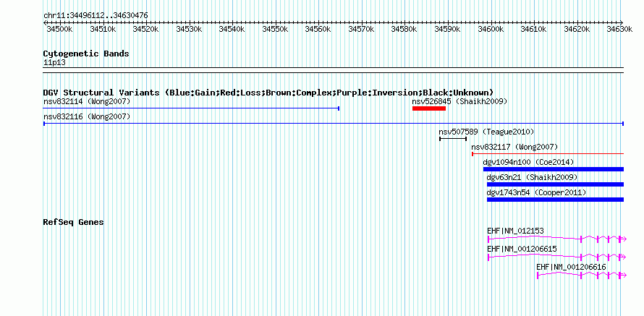Click the Cytogenetic Bands track title
Viewport: 644px width, 316px height.
tap(86, 54)
